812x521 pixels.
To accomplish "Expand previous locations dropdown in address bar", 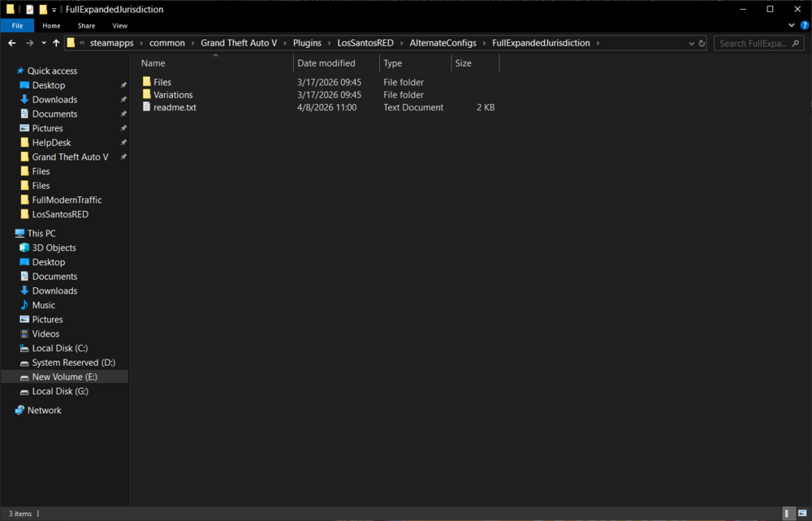I will click(691, 44).
